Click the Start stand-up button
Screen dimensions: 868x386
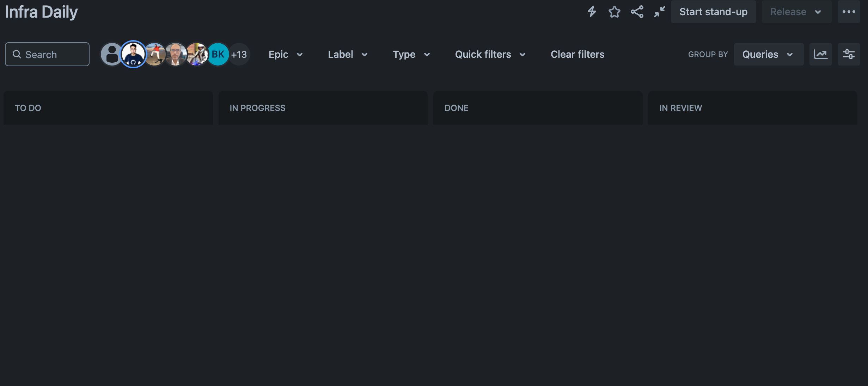click(x=714, y=11)
